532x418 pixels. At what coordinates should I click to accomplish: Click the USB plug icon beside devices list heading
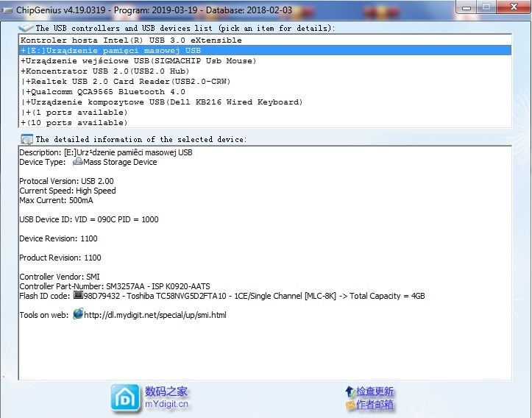[x=26, y=28]
